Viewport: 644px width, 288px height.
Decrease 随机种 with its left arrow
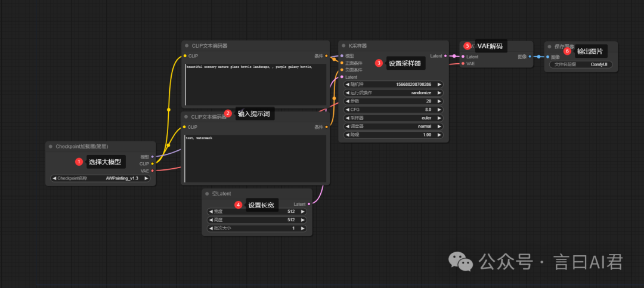(x=348, y=84)
